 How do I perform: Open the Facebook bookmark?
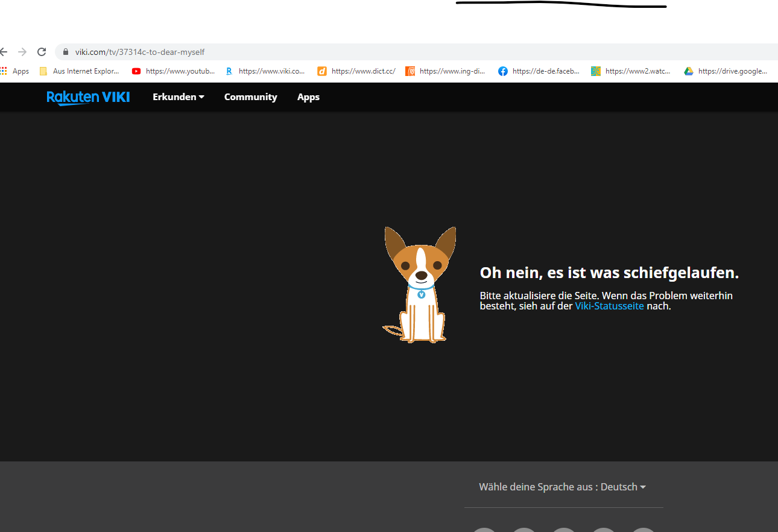[539, 71]
